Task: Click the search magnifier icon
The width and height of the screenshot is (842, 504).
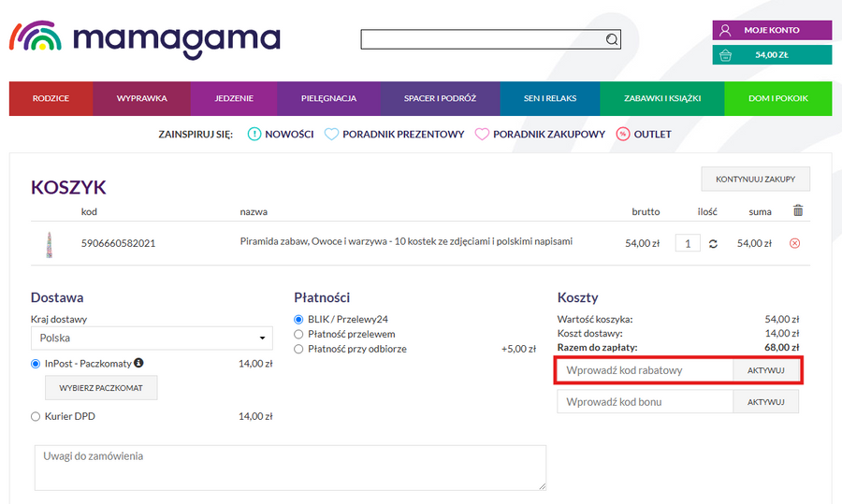Action: click(x=612, y=39)
